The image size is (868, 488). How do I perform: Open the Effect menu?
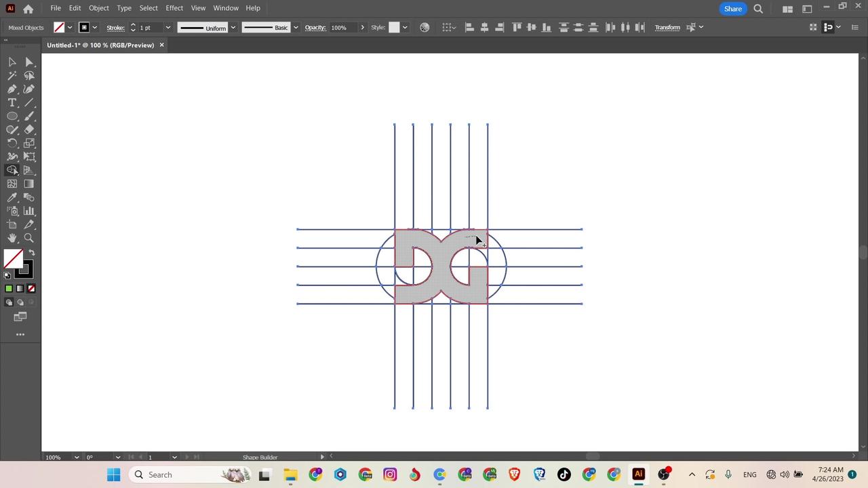point(174,7)
